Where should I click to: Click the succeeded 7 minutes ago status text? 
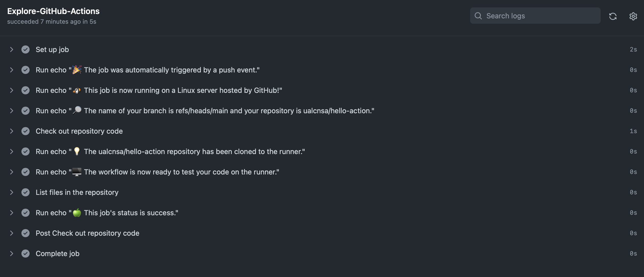tap(52, 22)
